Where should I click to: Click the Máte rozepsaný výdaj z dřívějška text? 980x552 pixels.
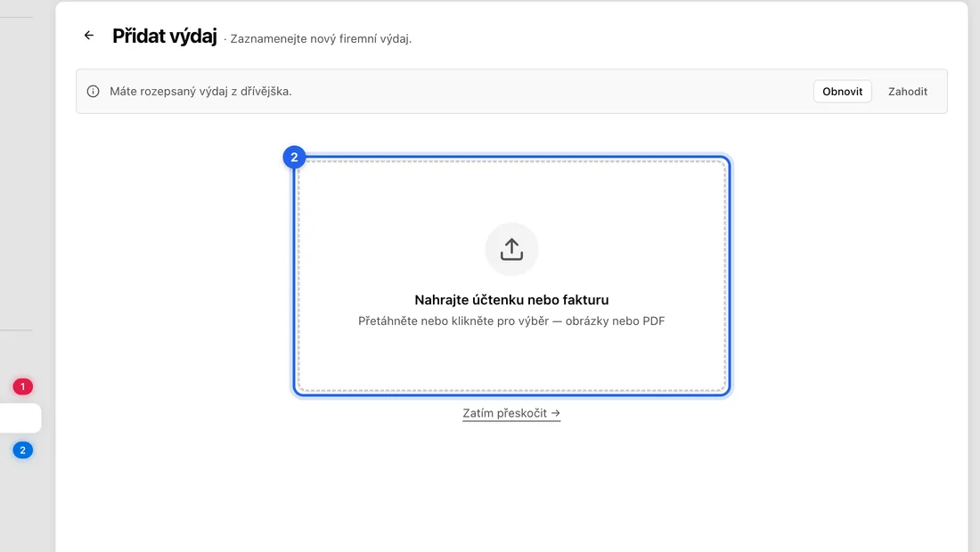[200, 91]
